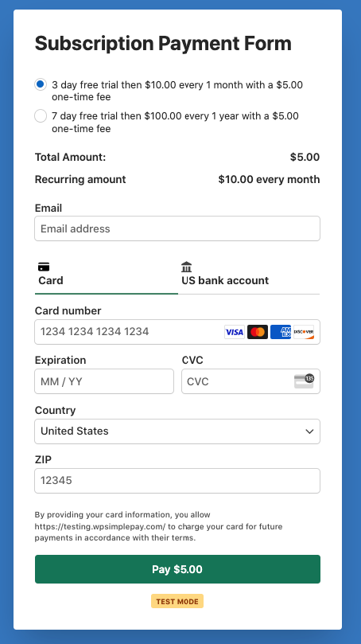Click the Pay $5.00 button

click(x=177, y=569)
